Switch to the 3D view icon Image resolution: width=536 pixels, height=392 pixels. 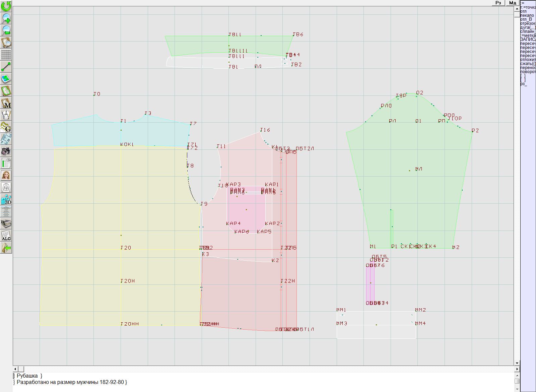pos(6,200)
